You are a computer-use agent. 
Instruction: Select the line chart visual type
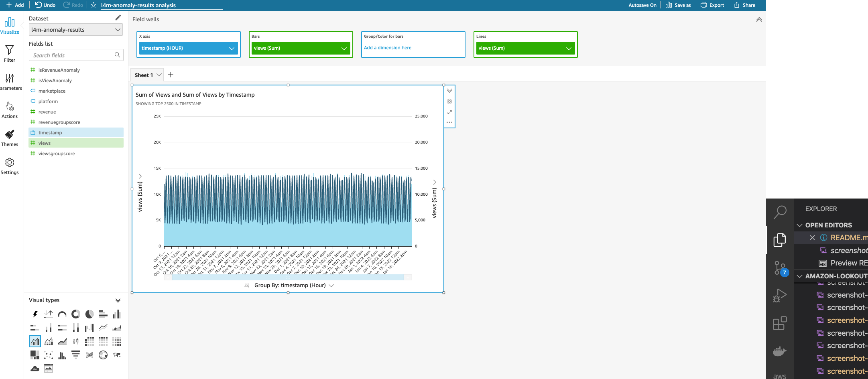[x=103, y=328]
